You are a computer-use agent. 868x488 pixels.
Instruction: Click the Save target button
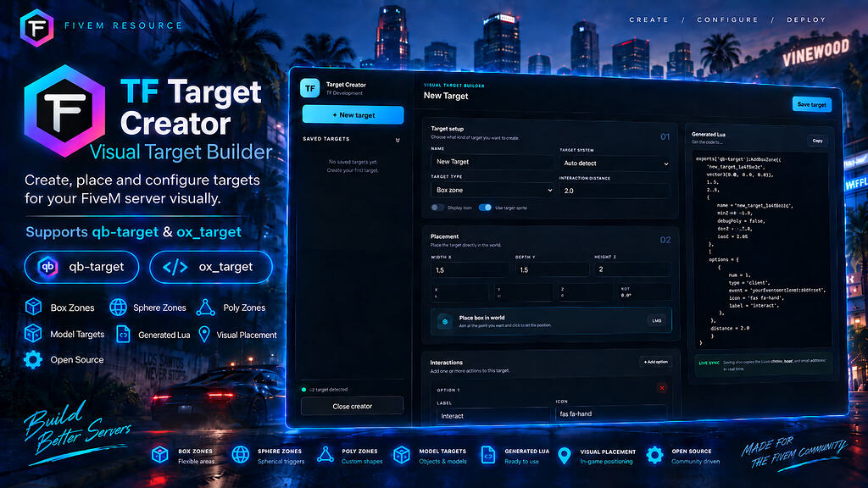(x=811, y=104)
